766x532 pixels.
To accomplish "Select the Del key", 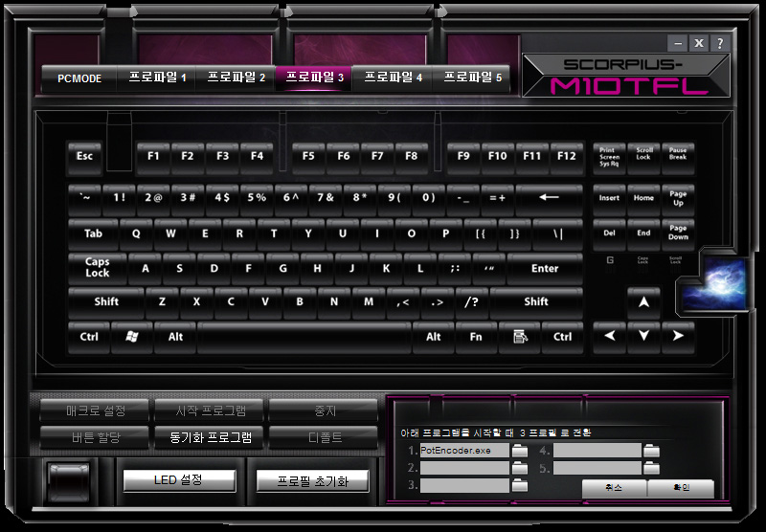I will pos(609,233).
